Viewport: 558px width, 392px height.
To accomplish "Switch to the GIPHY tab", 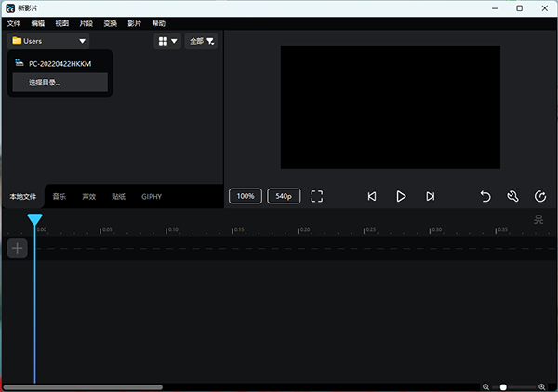I will click(x=152, y=197).
